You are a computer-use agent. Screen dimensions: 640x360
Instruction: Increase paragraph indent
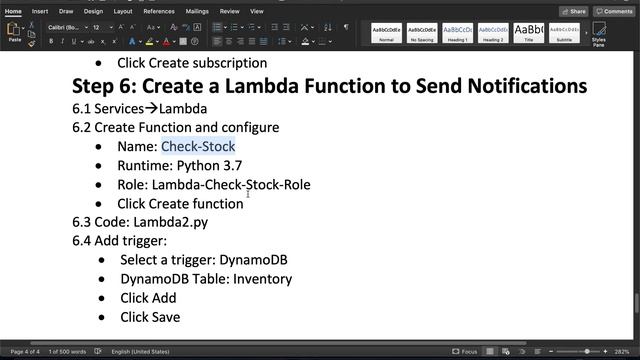(x=286, y=27)
